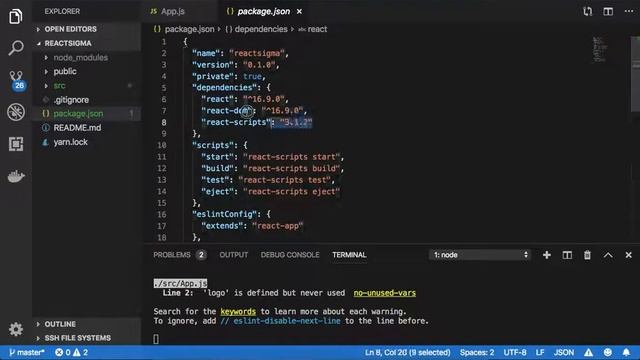Change language mode JSON in status bar
The width and height of the screenshot is (640, 360).
click(564, 352)
